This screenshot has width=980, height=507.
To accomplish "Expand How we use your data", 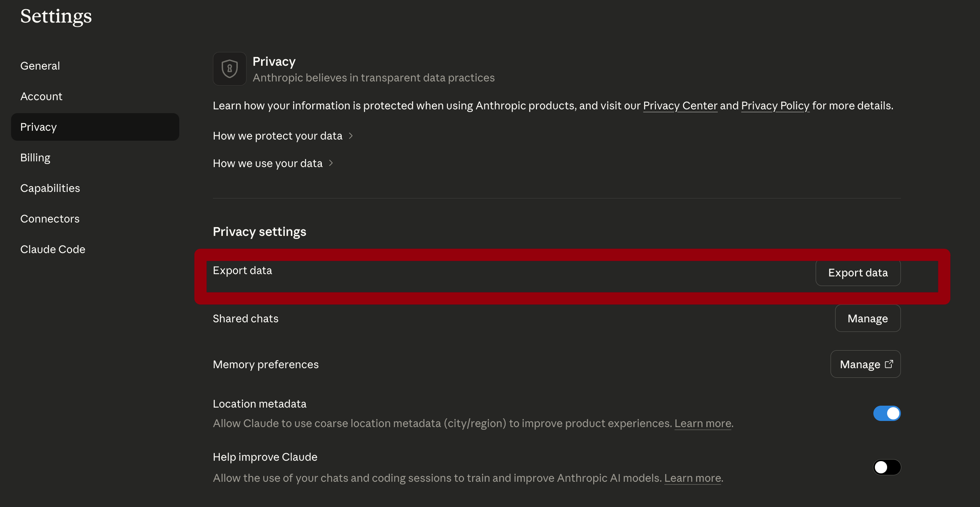I will 273,163.
